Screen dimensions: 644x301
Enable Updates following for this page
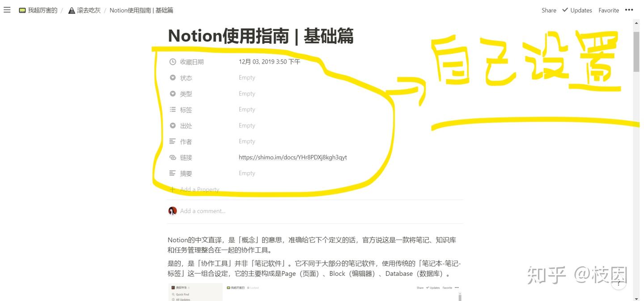[577, 10]
